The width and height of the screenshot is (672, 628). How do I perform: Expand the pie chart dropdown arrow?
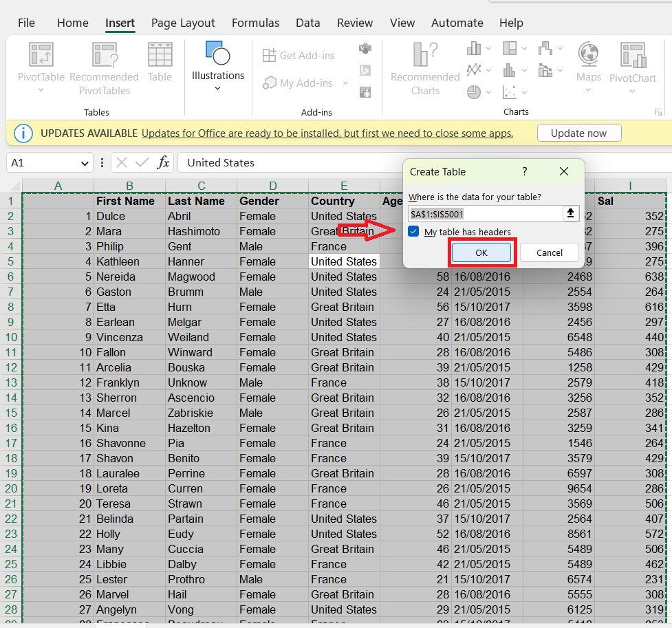coord(489,92)
